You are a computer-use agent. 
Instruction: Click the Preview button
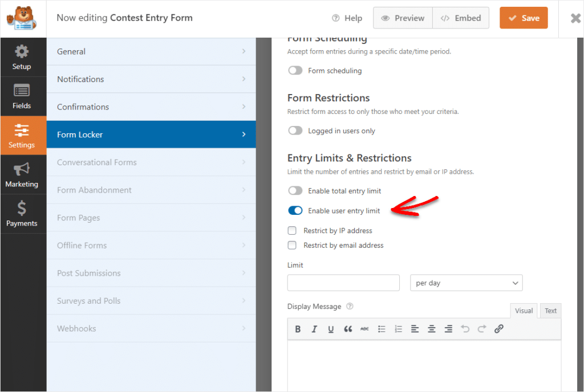[x=403, y=18]
